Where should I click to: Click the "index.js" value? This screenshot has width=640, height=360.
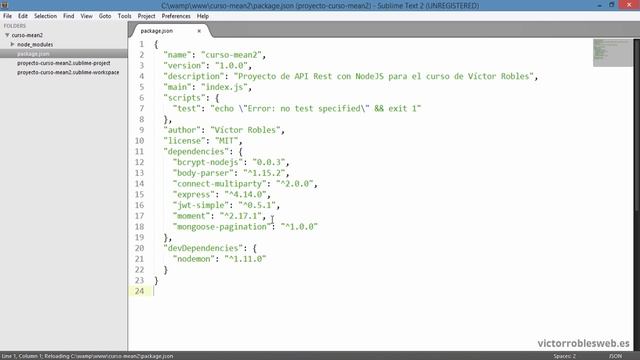click(224, 87)
